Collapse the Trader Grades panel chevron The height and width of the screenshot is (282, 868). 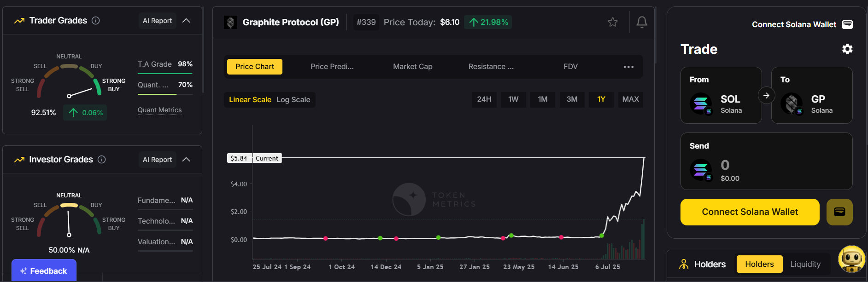pos(186,21)
